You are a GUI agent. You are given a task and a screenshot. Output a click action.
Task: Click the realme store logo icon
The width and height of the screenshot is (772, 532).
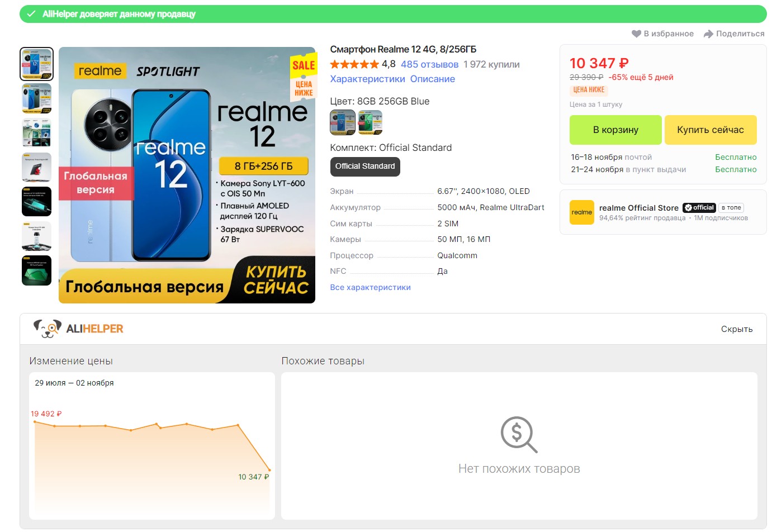pos(581,212)
